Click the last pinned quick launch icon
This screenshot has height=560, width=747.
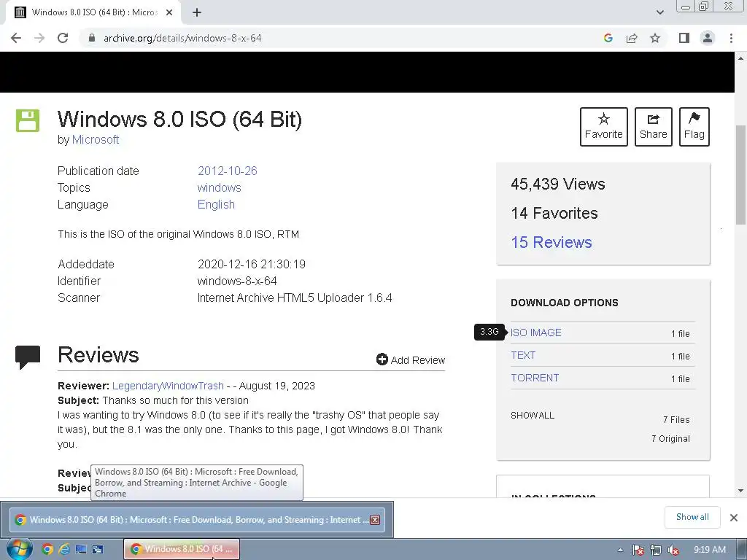98,550
